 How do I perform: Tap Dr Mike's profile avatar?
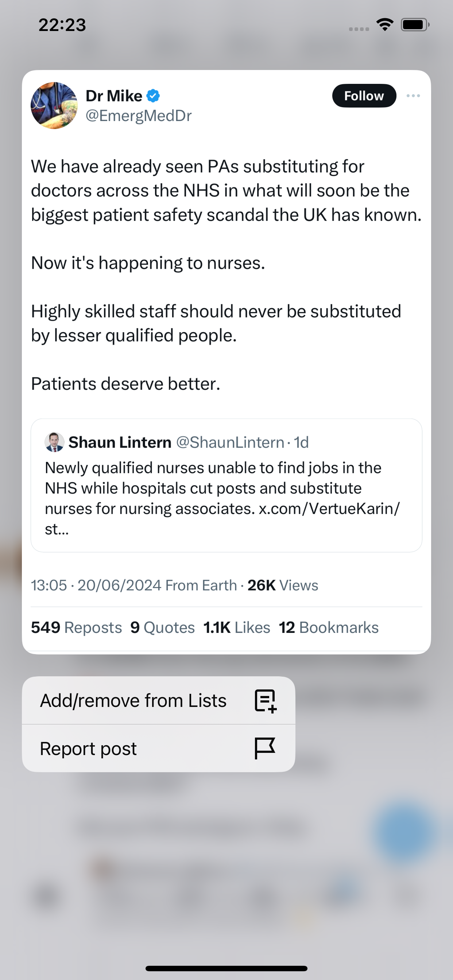pyautogui.click(x=54, y=105)
